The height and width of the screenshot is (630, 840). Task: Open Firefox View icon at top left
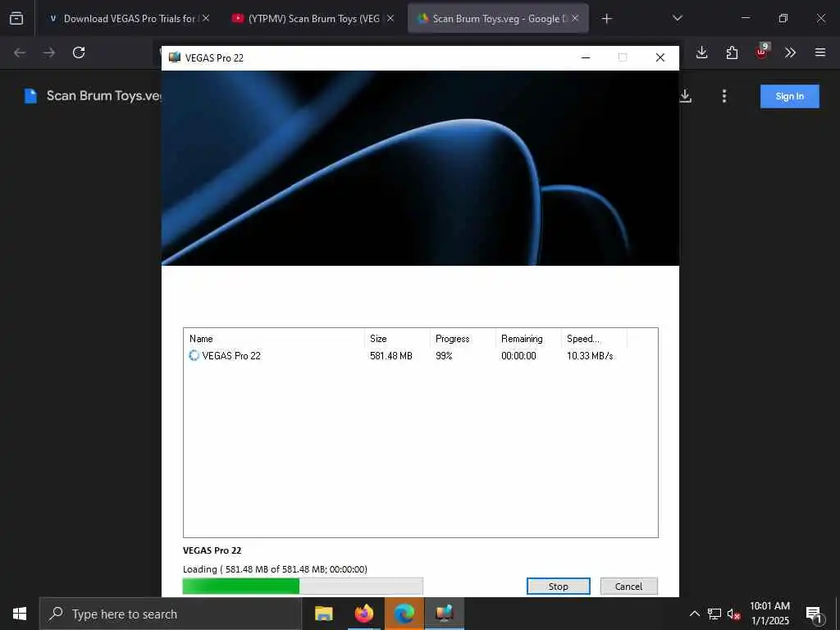pos(16,18)
